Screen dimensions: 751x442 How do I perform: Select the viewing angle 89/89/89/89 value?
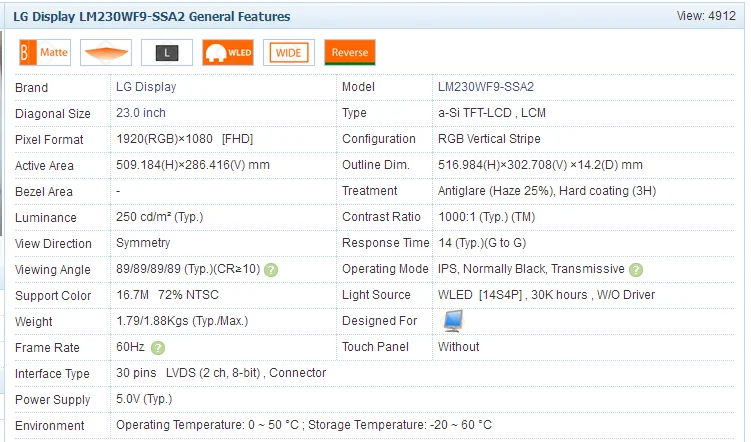click(x=188, y=269)
